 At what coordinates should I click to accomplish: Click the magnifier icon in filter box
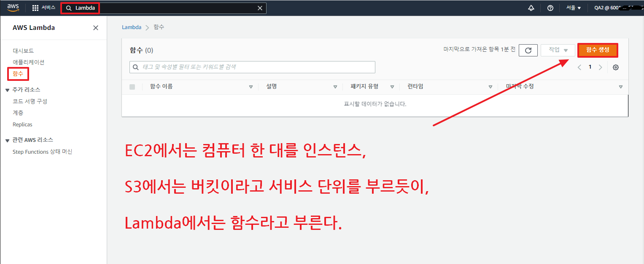(x=136, y=67)
